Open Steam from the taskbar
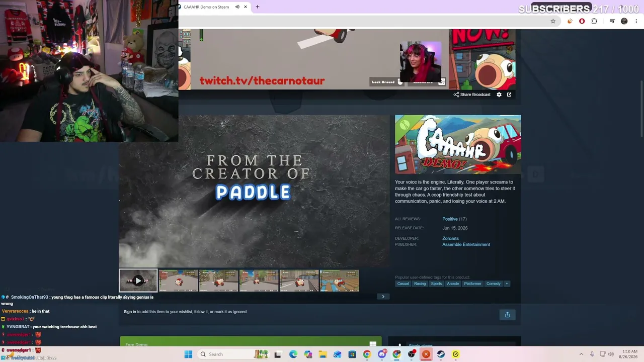Screen dimensions: 644x362 click(441, 354)
